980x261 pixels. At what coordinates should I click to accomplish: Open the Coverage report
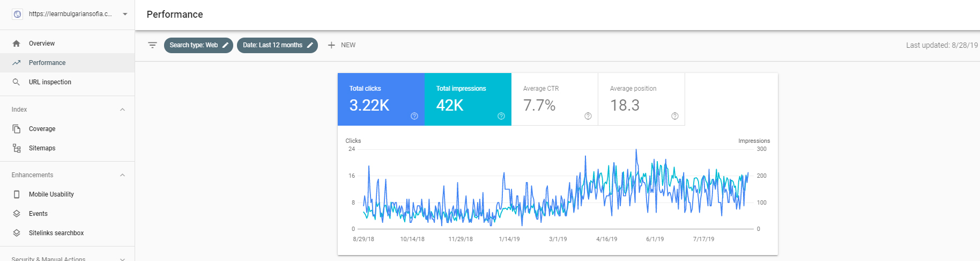click(42, 129)
